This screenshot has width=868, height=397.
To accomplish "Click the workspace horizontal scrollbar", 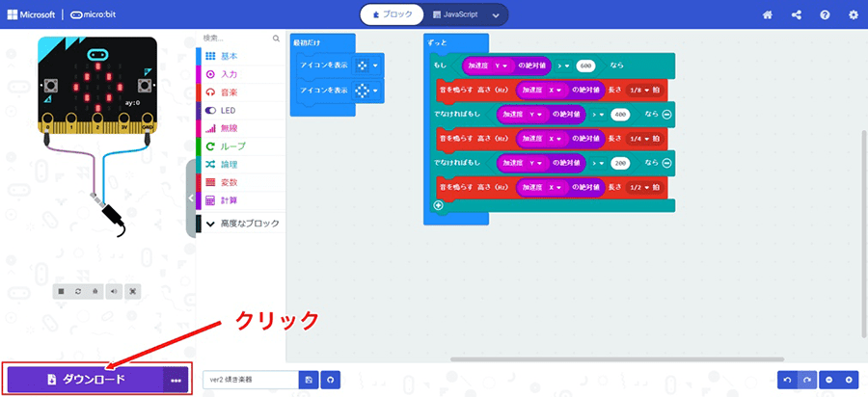I will tap(617, 359).
